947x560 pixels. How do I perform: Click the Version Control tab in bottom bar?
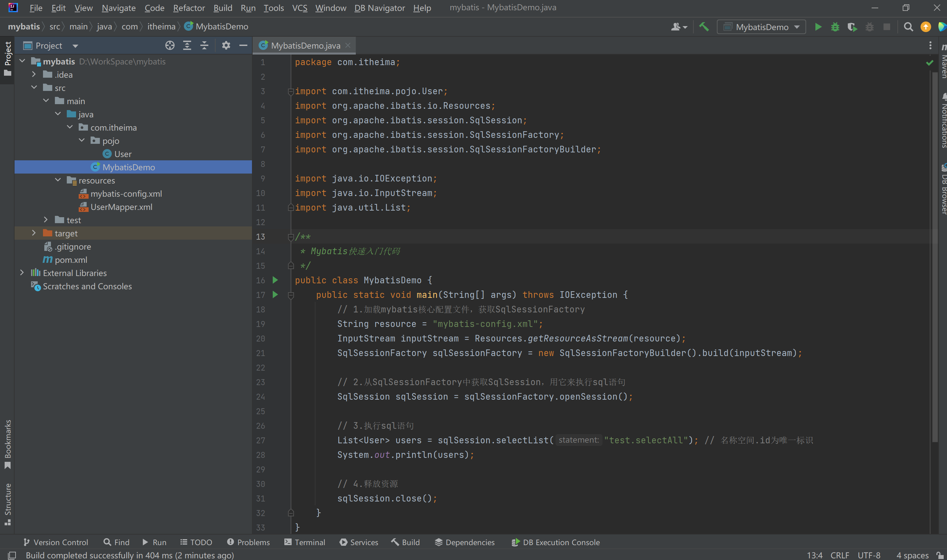(55, 542)
